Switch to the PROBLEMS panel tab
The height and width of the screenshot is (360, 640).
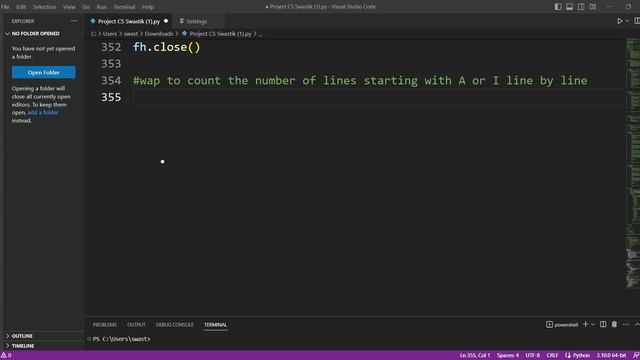[104, 325]
